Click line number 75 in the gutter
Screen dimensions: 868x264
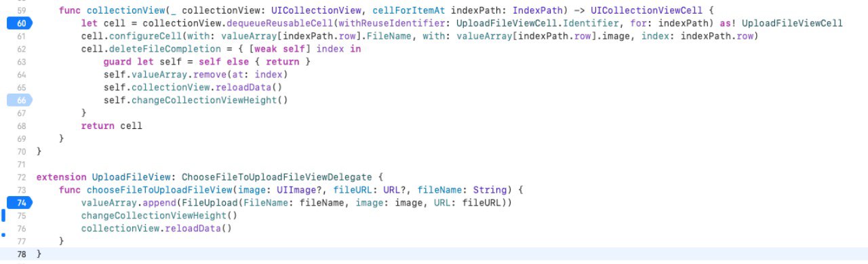tap(21, 216)
